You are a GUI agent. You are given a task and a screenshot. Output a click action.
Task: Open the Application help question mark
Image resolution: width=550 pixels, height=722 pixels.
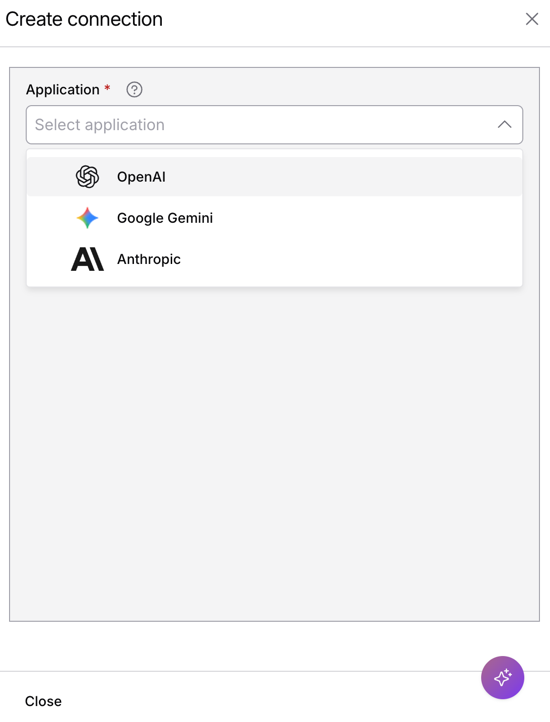[x=134, y=89]
